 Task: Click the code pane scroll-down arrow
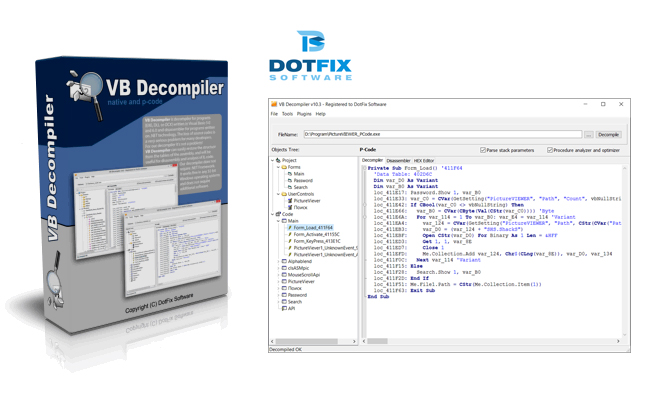pyautogui.click(x=624, y=335)
